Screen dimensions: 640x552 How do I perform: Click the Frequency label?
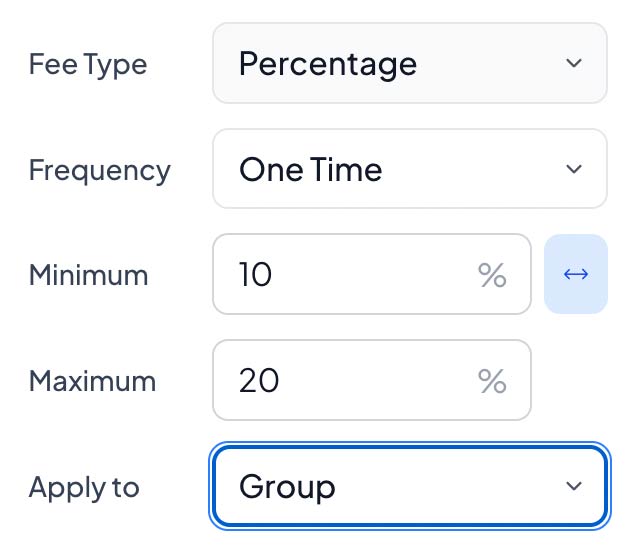99,170
